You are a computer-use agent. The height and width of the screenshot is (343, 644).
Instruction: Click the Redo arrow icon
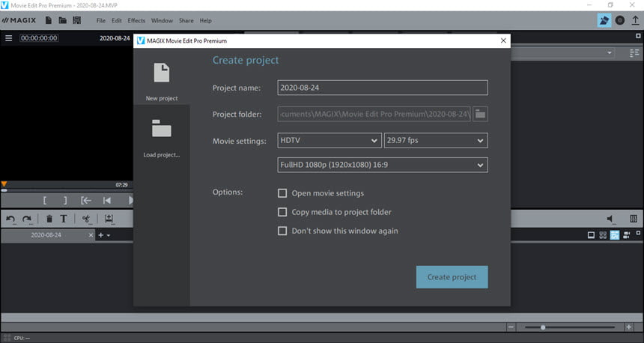tap(27, 219)
